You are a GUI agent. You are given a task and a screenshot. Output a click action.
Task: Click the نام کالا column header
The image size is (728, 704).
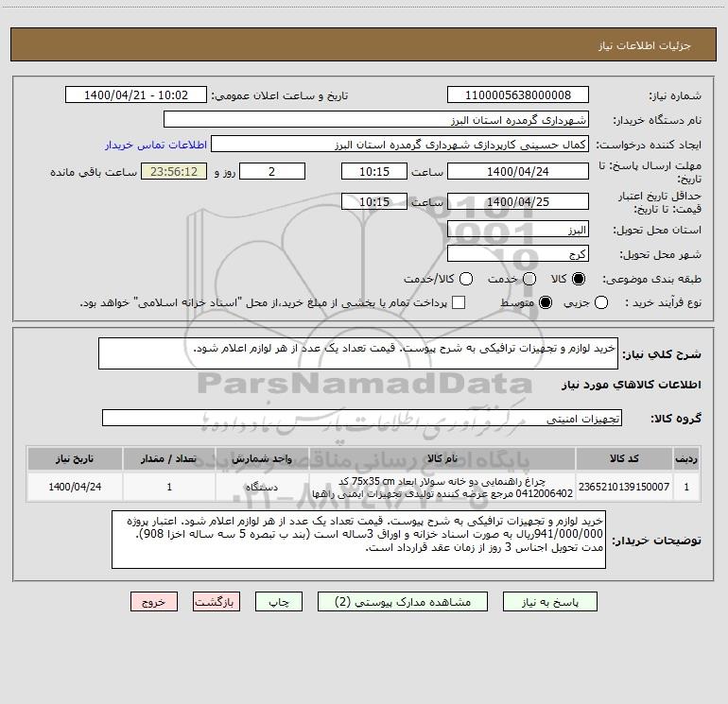442,458
